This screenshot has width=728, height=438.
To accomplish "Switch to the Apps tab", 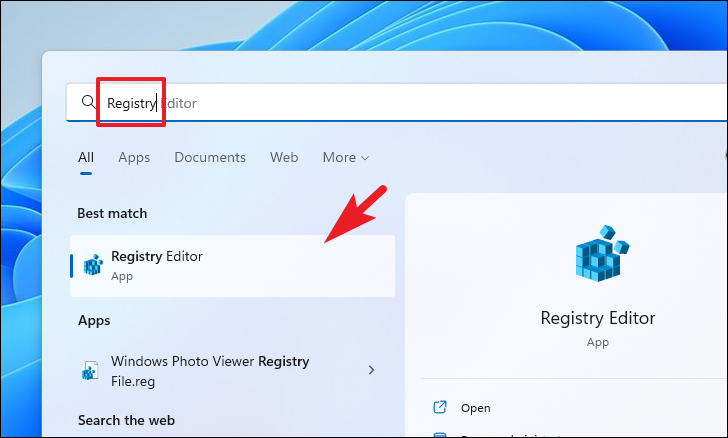I will click(x=134, y=157).
